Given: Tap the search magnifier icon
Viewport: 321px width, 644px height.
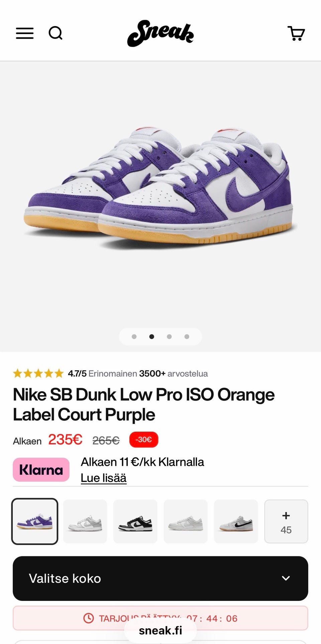Looking at the screenshot, I should [56, 33].
